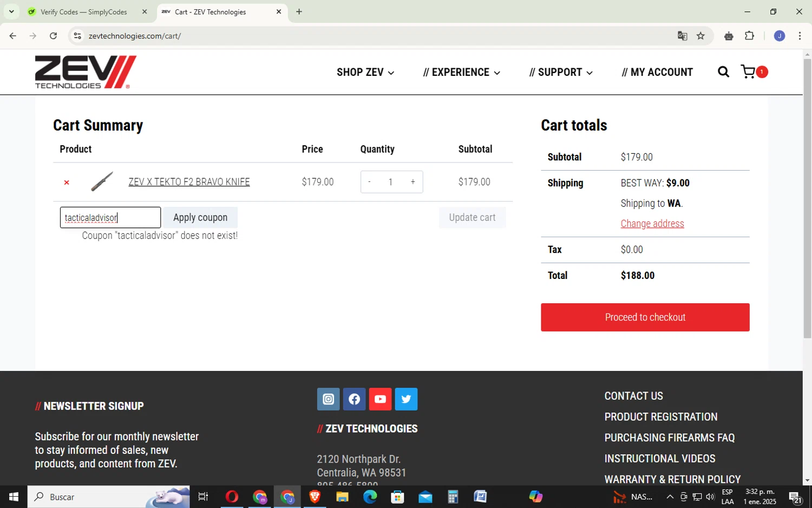Expand the // EXPERIENCE menu

(462, 72)
